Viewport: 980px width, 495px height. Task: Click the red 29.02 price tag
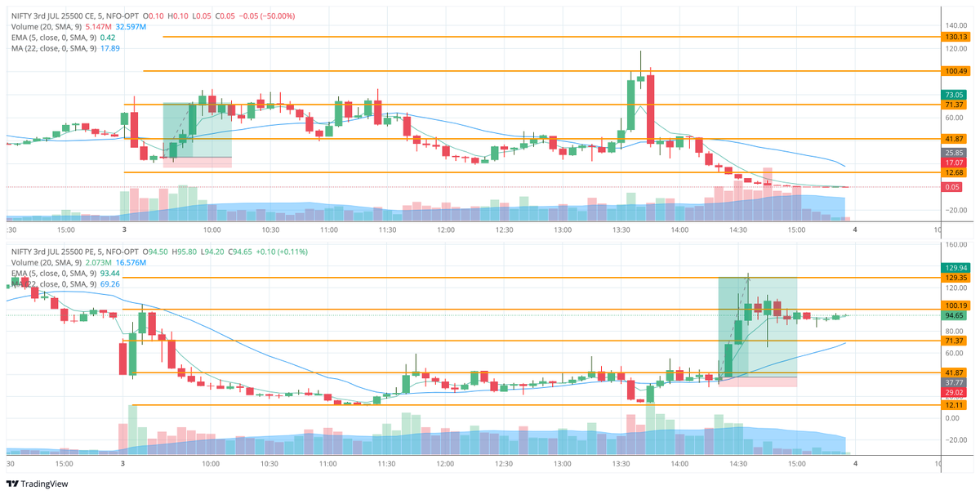(x=953, y=392)
